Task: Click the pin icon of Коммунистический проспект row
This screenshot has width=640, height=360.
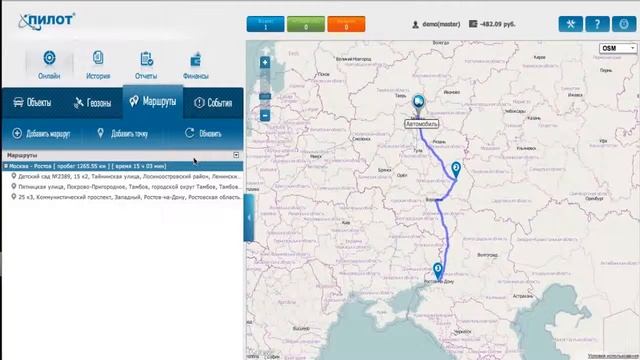Action: tap(14, 196)
